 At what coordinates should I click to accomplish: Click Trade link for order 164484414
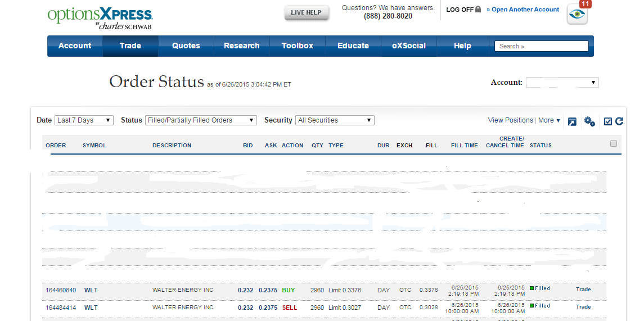[583, 306]
